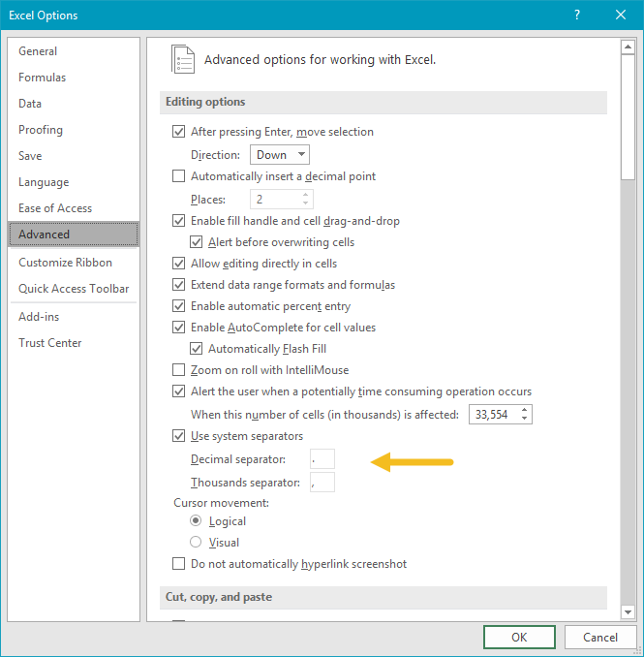Image resolution: width=644 pixels, height=657 pixels.
Task: Open the Customize Ribbon category
Action: pos(74,263)
